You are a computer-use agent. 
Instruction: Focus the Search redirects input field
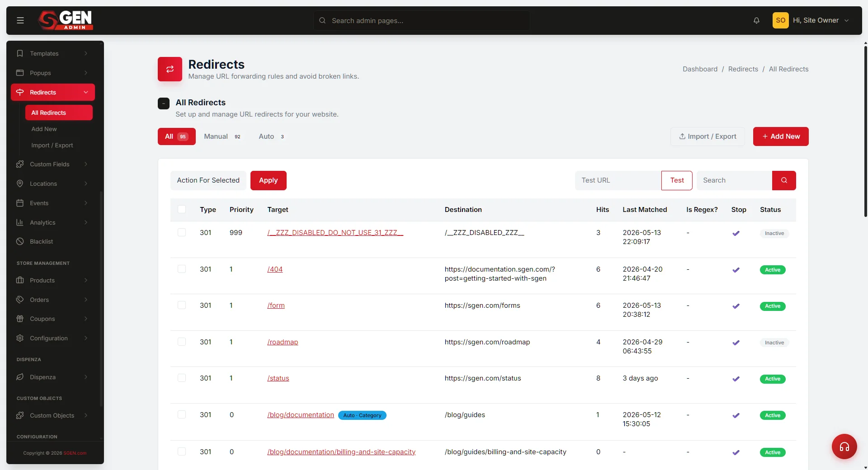pos(734,180)
